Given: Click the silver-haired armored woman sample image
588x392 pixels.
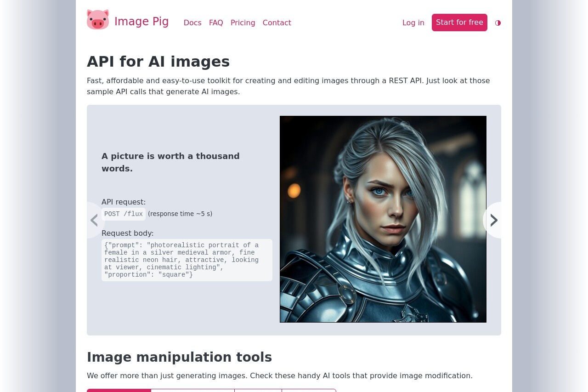Looking at the screenshot, I should point(383,219).
